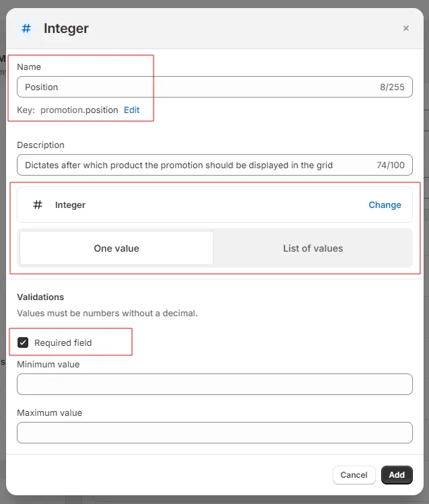Click the checkmark icon in Required field box
Image resolution: width=429 pixels, height=504 pixels.
(23, 343)
